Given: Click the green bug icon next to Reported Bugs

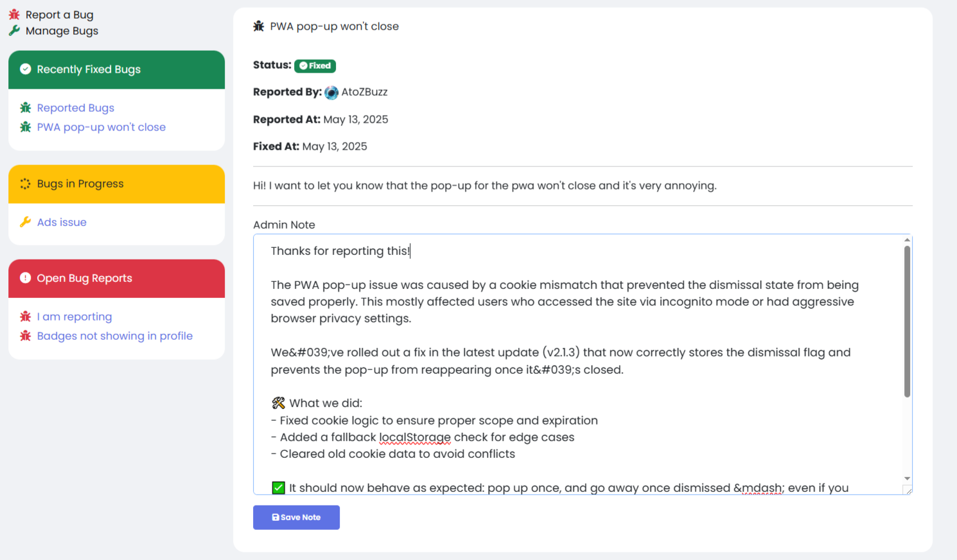Looking at the screenshot, I should click(26, 108).
